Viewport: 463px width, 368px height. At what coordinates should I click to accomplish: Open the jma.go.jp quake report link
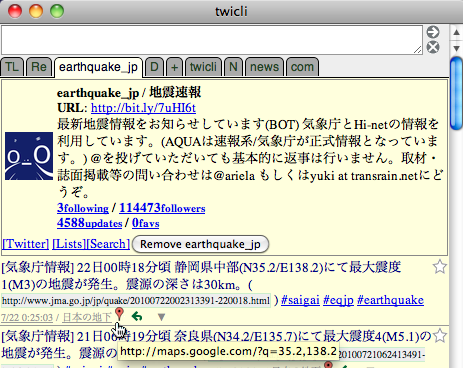point(136,301)
